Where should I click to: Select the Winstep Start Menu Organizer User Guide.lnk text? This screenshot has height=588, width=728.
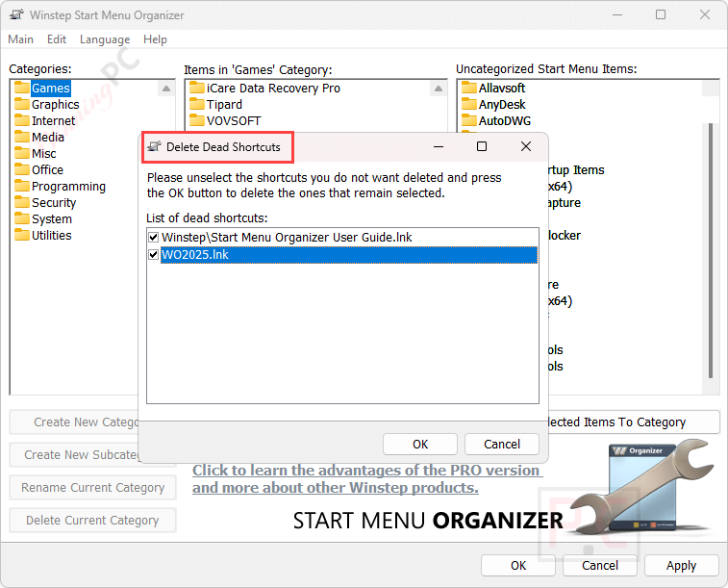287,238
